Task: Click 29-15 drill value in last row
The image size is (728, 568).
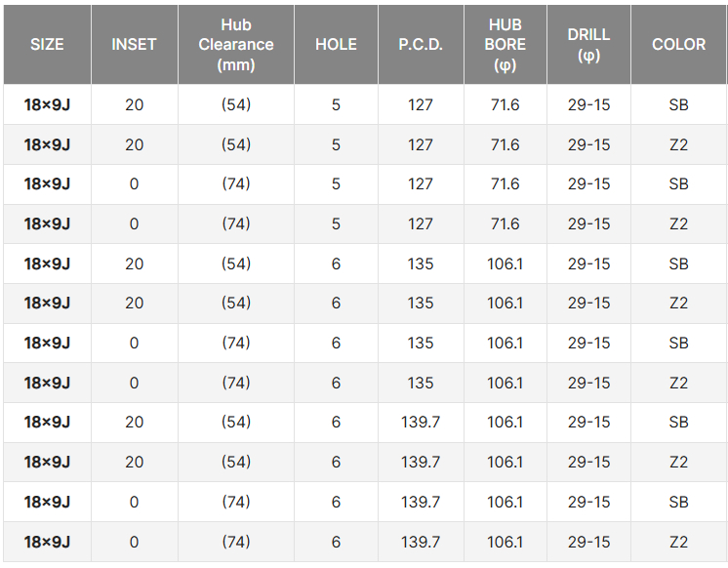Action: 588,542
